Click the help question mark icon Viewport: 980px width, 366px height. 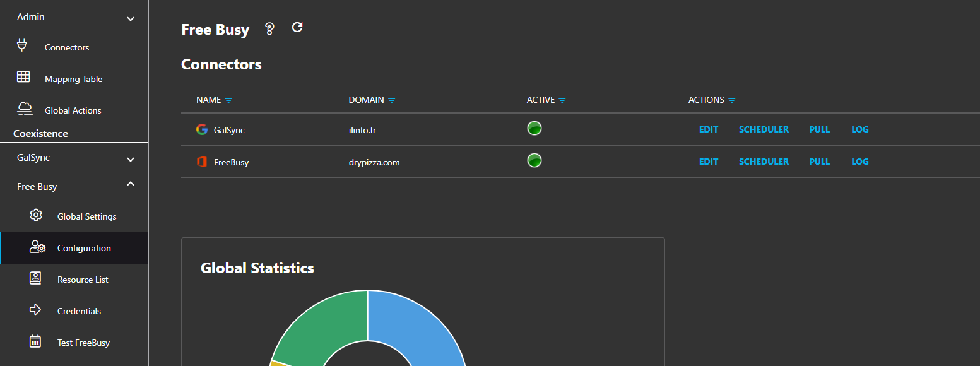(x=269, y=29)
